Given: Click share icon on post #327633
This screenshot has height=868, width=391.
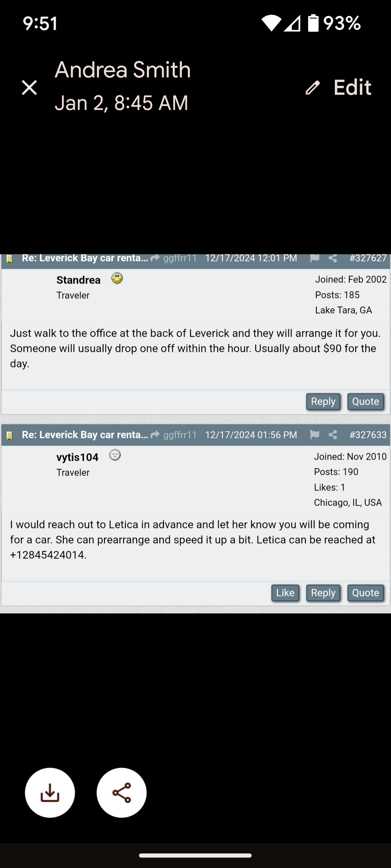Looking at the screenshot, I should click(x=333, y=435).
